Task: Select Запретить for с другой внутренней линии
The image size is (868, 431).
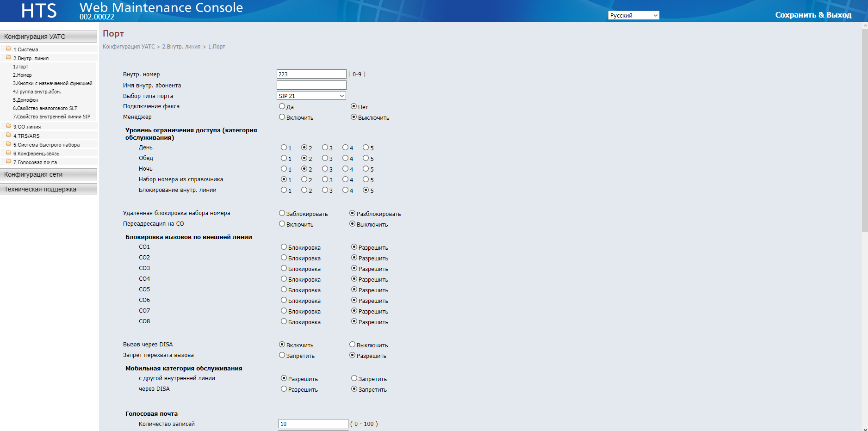Action: point(354,378)
